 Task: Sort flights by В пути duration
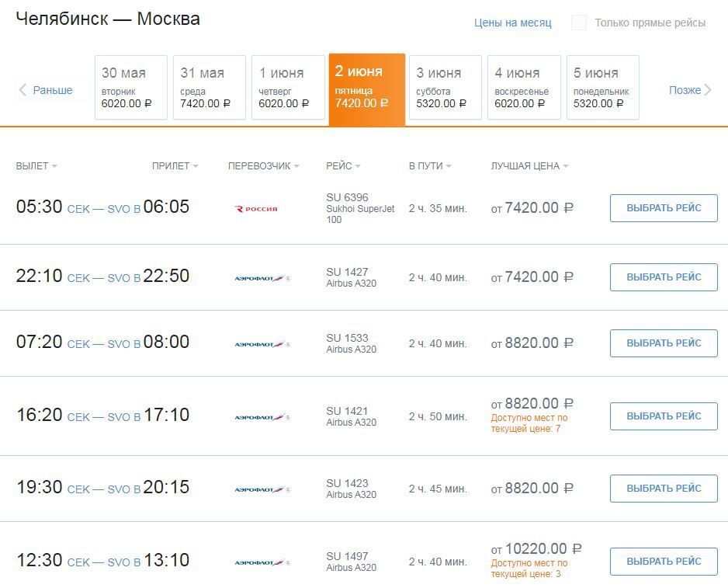[x=429, y=166]
